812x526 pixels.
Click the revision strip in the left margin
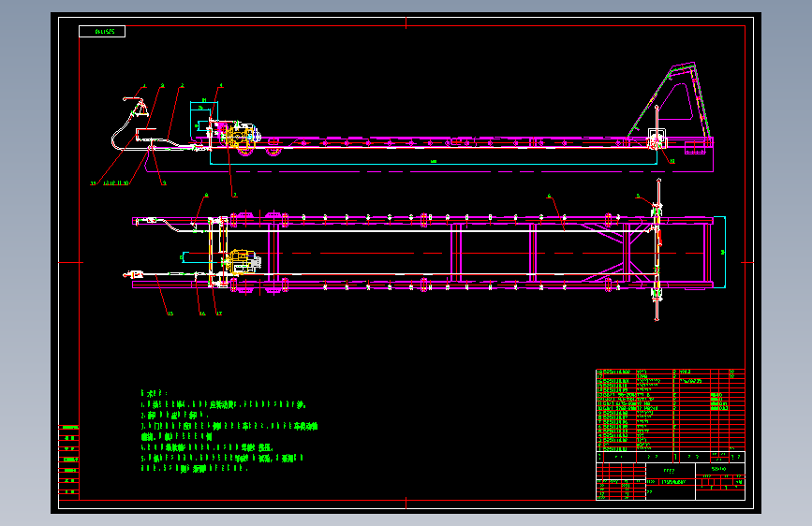[69, 460]
